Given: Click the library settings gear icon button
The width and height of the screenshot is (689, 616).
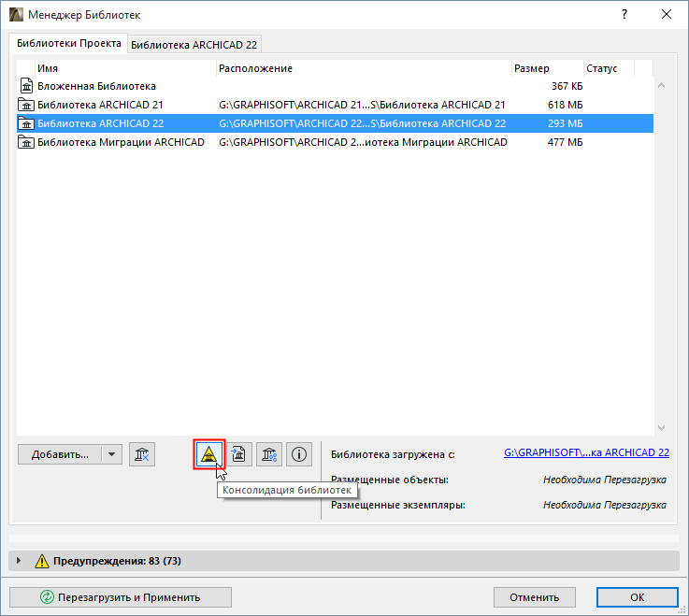Looking at the screenshot, I should pos(269,454).
